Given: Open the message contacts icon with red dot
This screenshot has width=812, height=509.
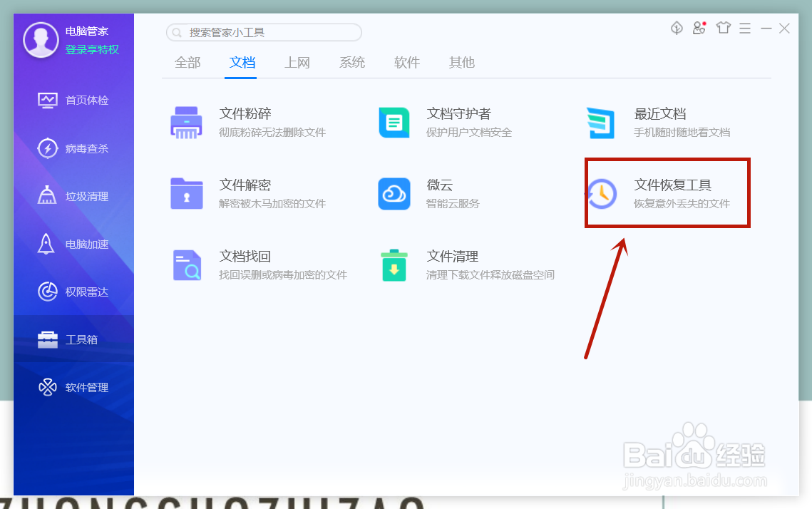Looking at the screenshot, I should click(699, 28).
